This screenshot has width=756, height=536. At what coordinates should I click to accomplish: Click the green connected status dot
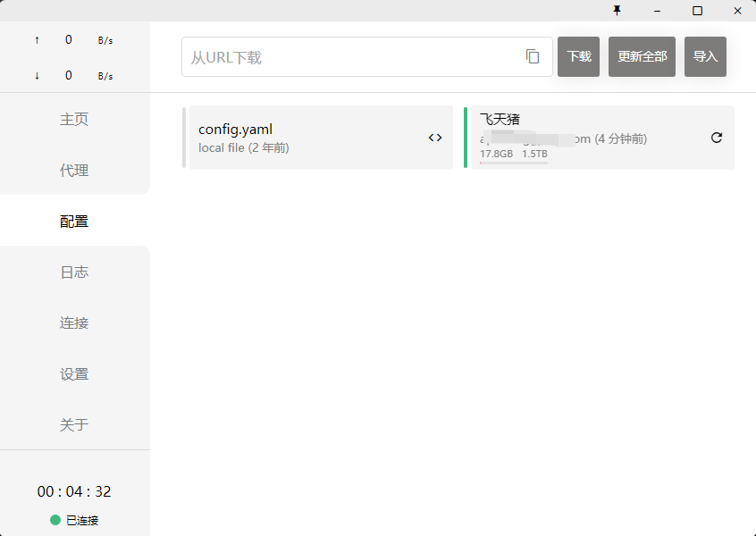point(55,520)
